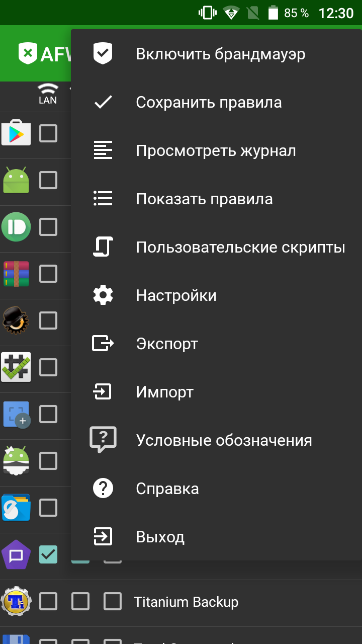The image size is (362, 644).
Task: Check the first checkbox for Titanium Backup
Action: click(48, 601)
